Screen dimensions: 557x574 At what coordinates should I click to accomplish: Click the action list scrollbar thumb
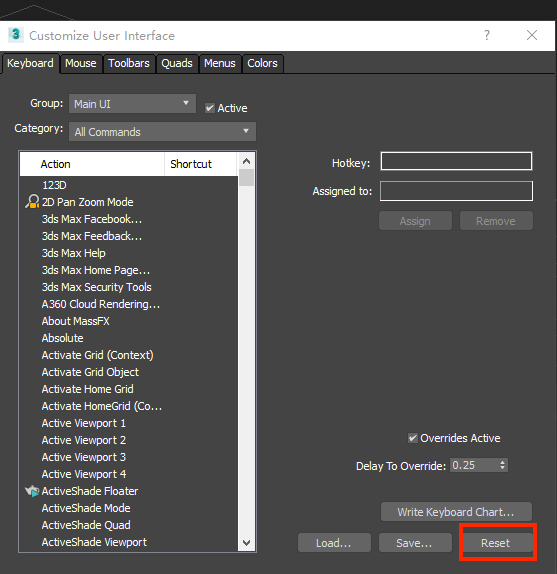point(247,178)
